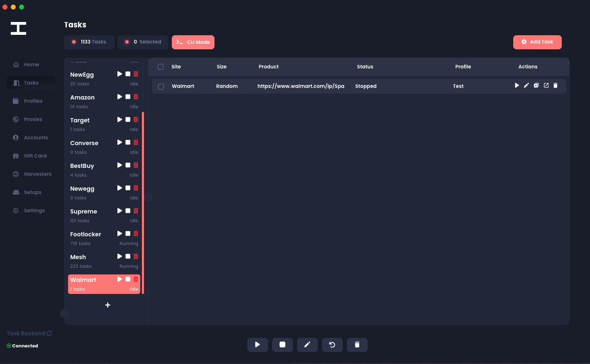Start the Converse task group
The width and height of the screenshot is (590, 364).
tap(119, 142)
